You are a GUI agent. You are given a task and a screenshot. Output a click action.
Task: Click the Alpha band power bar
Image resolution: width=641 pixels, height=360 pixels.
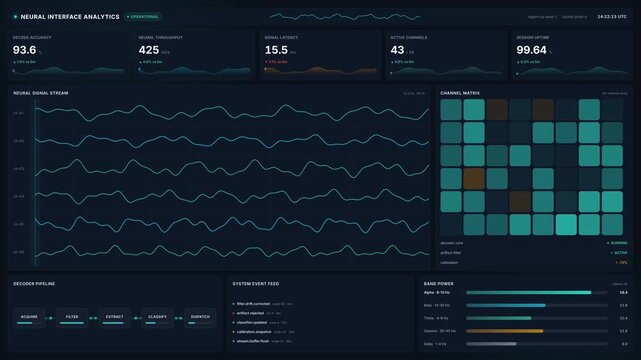point(529,293)
